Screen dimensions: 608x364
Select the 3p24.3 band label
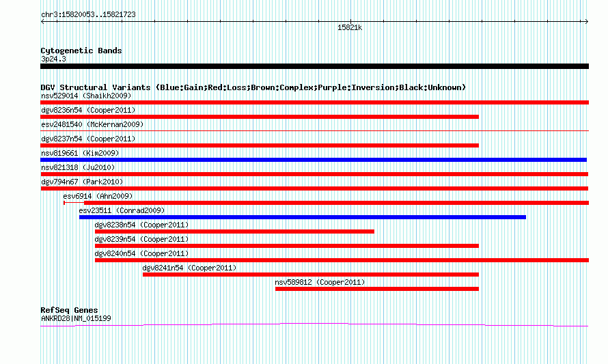point(53,59)
